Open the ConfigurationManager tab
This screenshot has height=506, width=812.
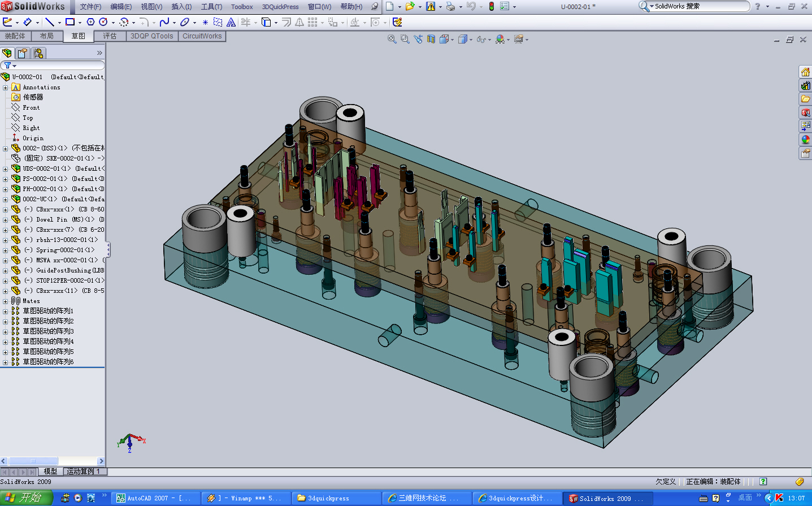tap(38, 53)
